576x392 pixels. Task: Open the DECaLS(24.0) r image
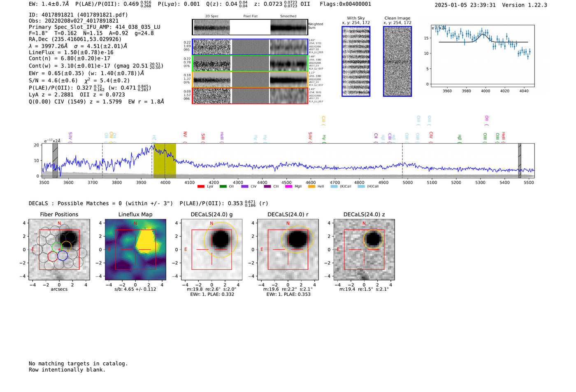coord(288,249)
